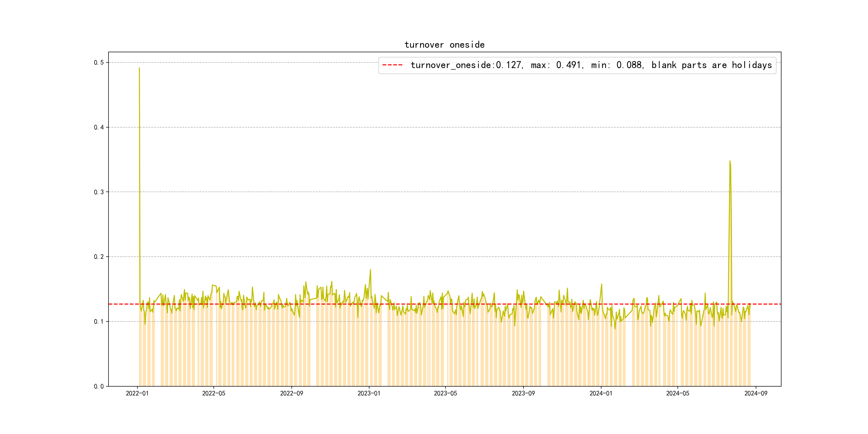Click the 2022-09 x-axis date label

point(291,394)
